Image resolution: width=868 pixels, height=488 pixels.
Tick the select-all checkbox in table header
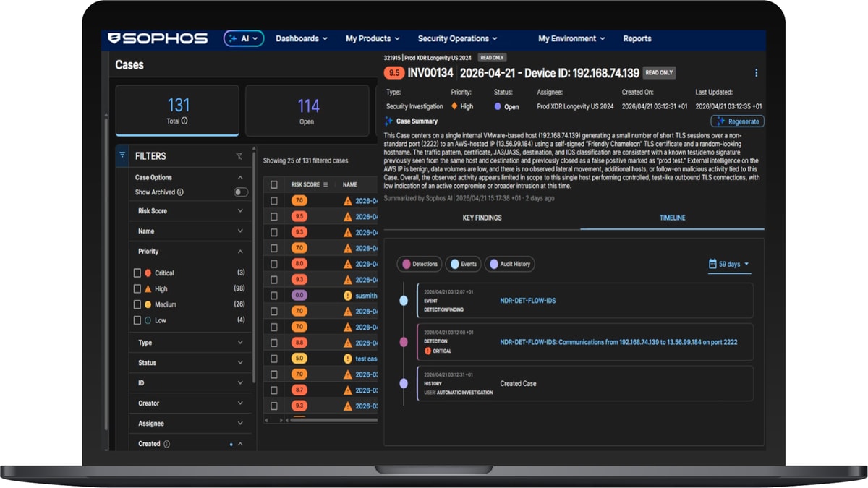(x=274, y=184)
